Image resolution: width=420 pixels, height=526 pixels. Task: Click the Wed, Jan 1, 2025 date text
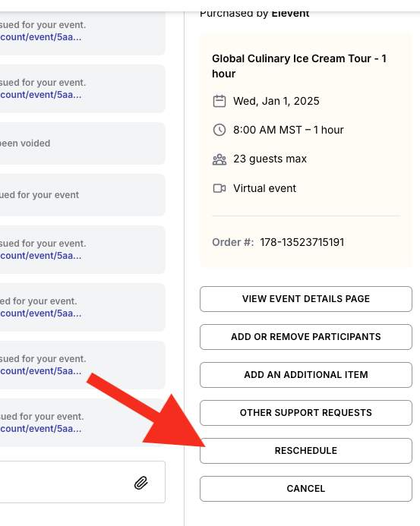click(x=276, y=101)
